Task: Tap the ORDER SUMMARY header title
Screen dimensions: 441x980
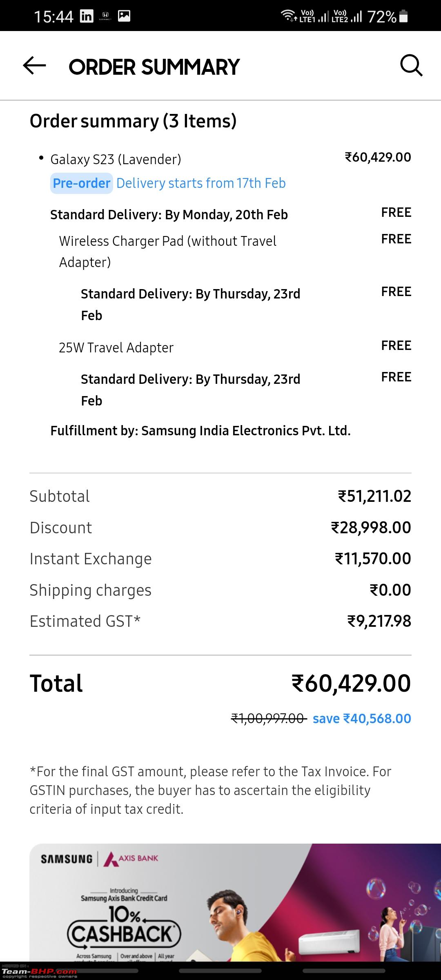Action: [x=154, y=67]
